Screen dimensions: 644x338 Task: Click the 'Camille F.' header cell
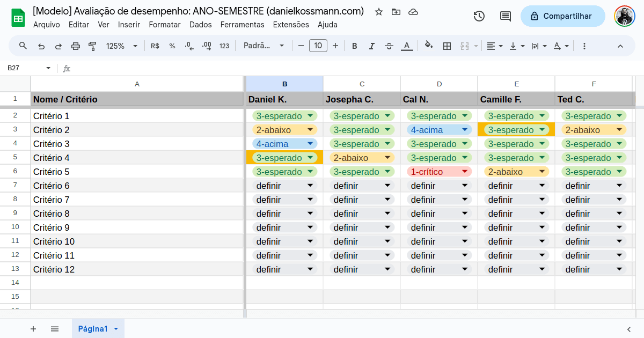tap(516, 99)
